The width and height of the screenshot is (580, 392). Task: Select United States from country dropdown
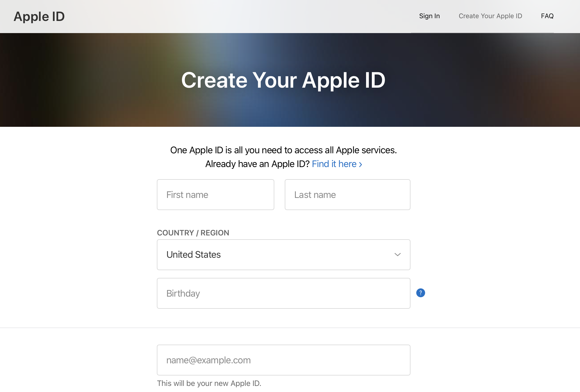(x=283, y=255)
